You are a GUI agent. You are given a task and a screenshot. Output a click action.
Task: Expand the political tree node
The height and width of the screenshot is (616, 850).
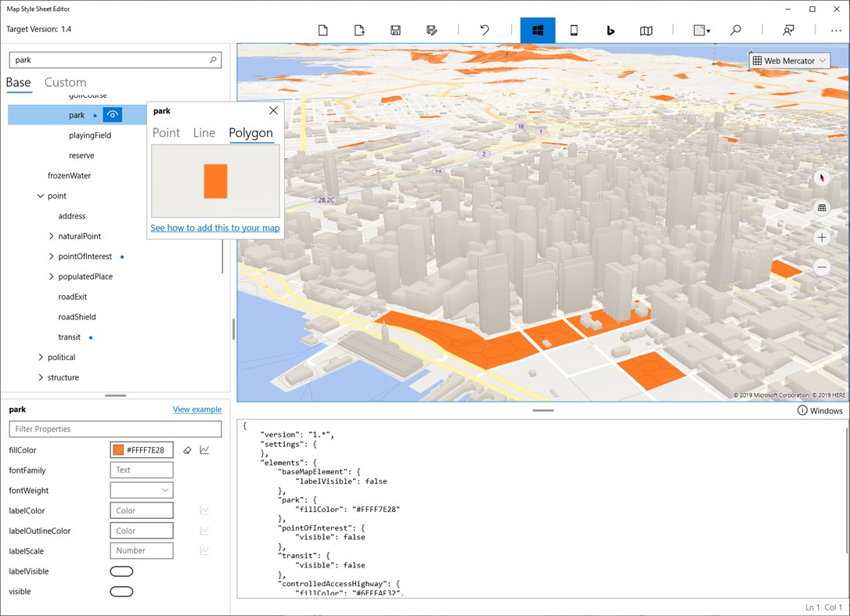(x=41, y=358)
